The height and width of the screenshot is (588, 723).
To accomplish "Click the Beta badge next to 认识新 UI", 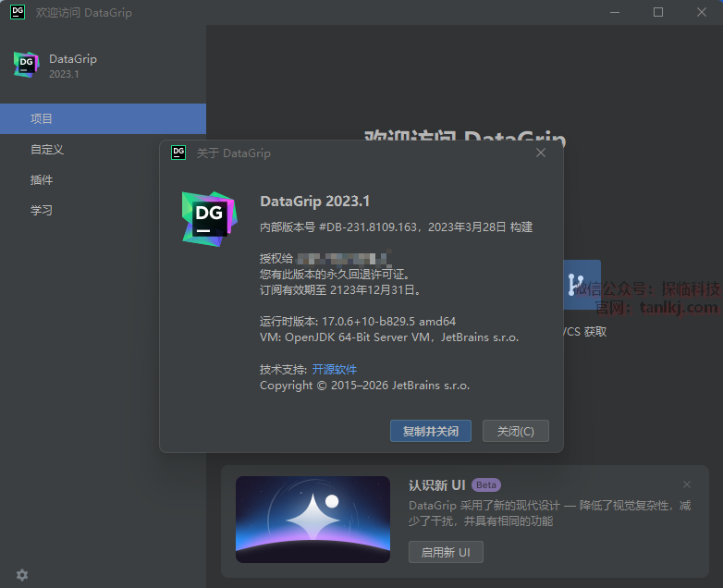I will [486, 484].
